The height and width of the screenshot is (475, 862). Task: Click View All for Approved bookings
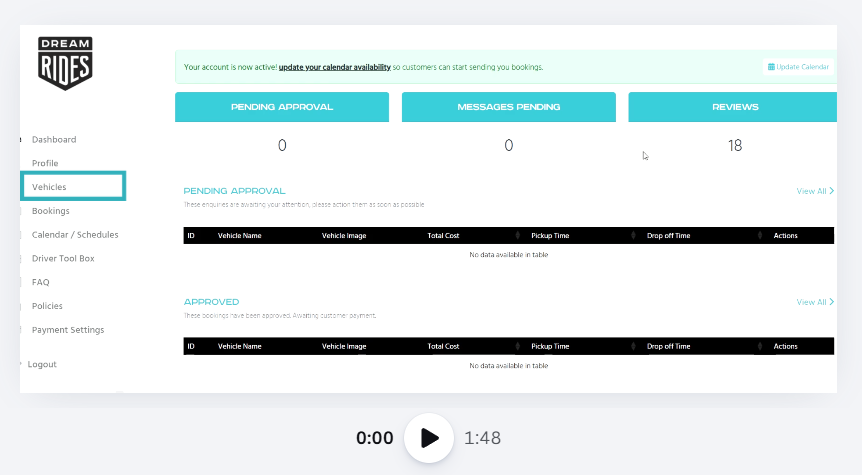click(814, 302)
